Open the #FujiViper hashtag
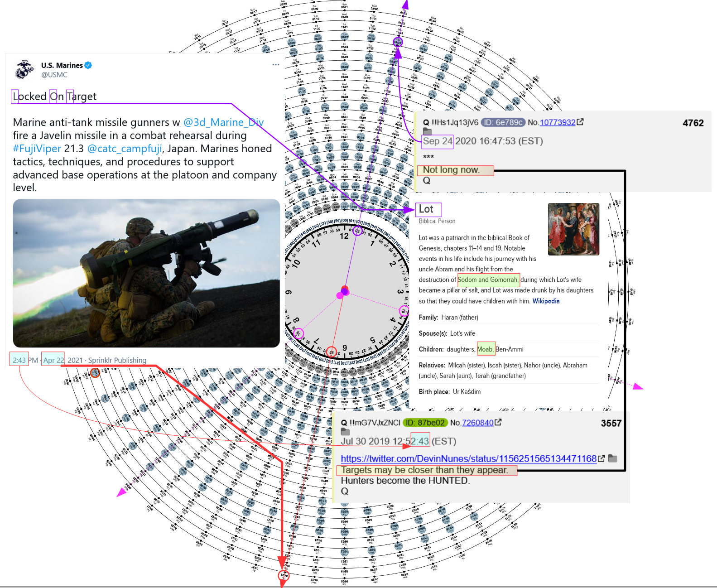The width and height of the screenshot is (717, 588). tap(37, 149)
